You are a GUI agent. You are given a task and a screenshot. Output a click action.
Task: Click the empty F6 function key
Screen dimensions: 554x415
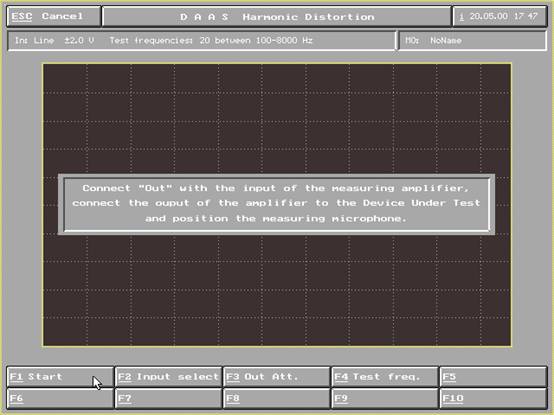(x=60, y=398)
